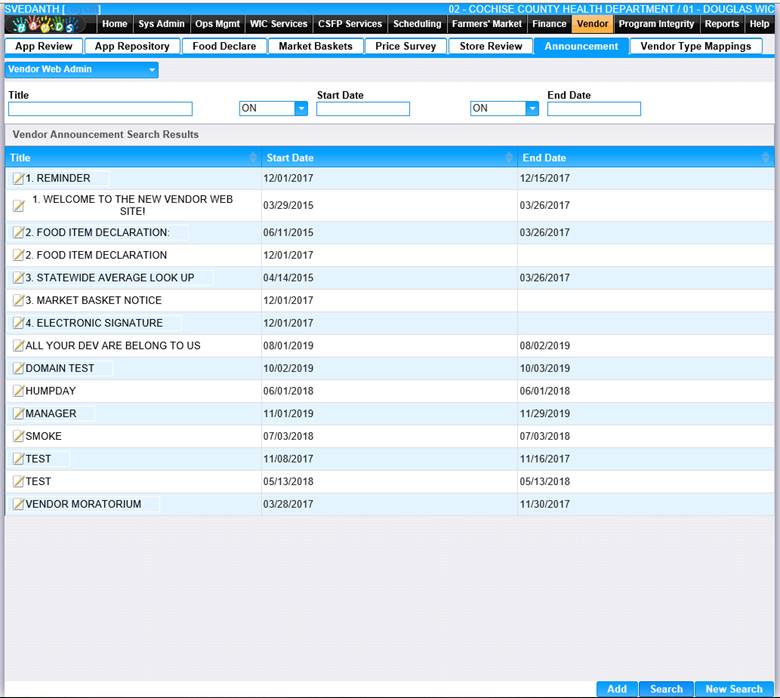Viewport: 780px width, 698px height.
Task: Click the Search button
Action: click(x=666, y=689)
